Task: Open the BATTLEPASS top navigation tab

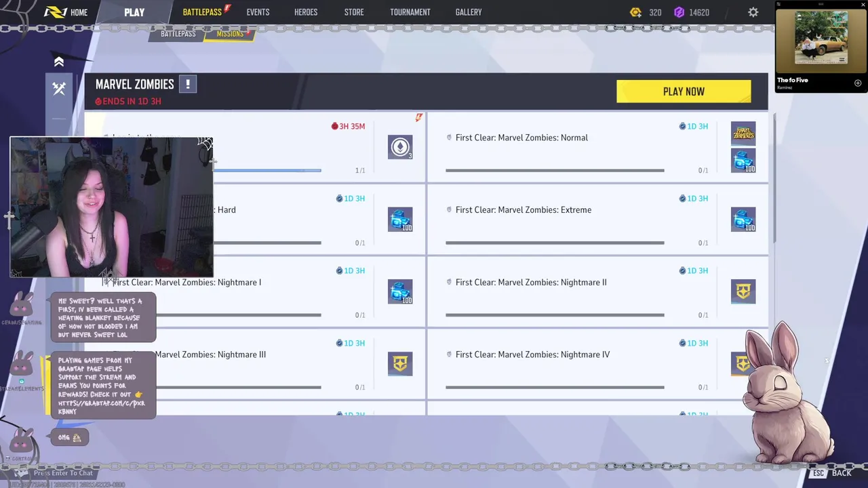Action: tap(202, 12)
